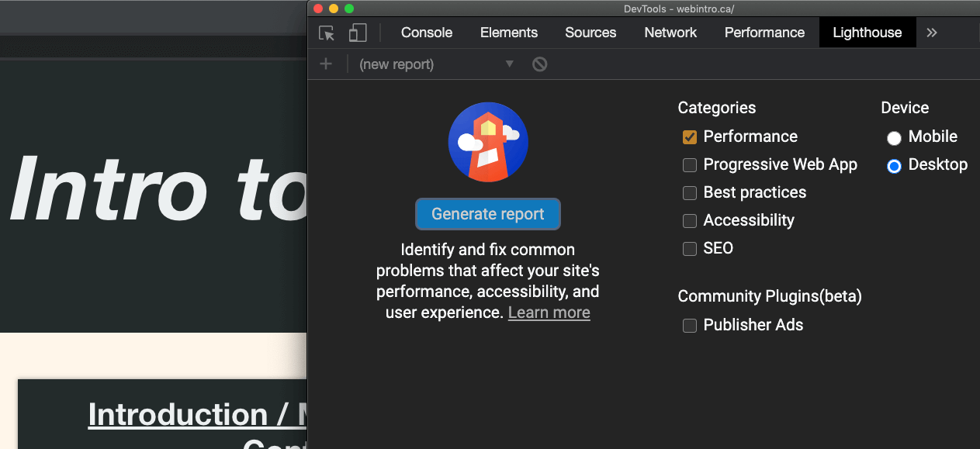Select the Desktop device radio button
The width and height of the screenshot is (980, 449).
coord(894,166)
